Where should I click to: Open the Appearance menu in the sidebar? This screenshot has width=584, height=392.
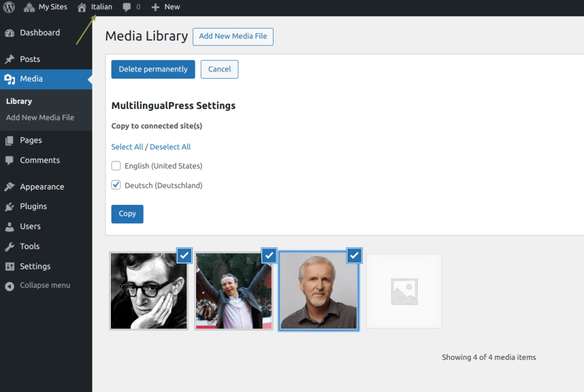pos(42,186)
